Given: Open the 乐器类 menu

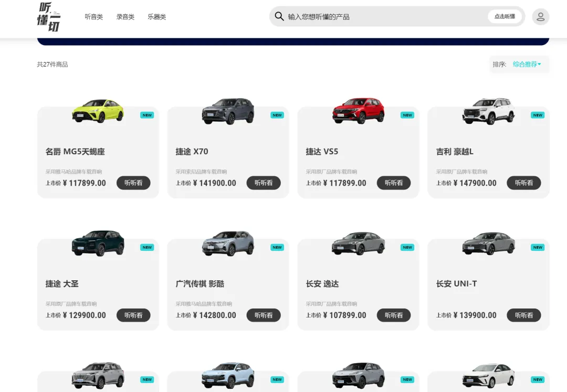Looking at the screenshot, I should [157, 17].
